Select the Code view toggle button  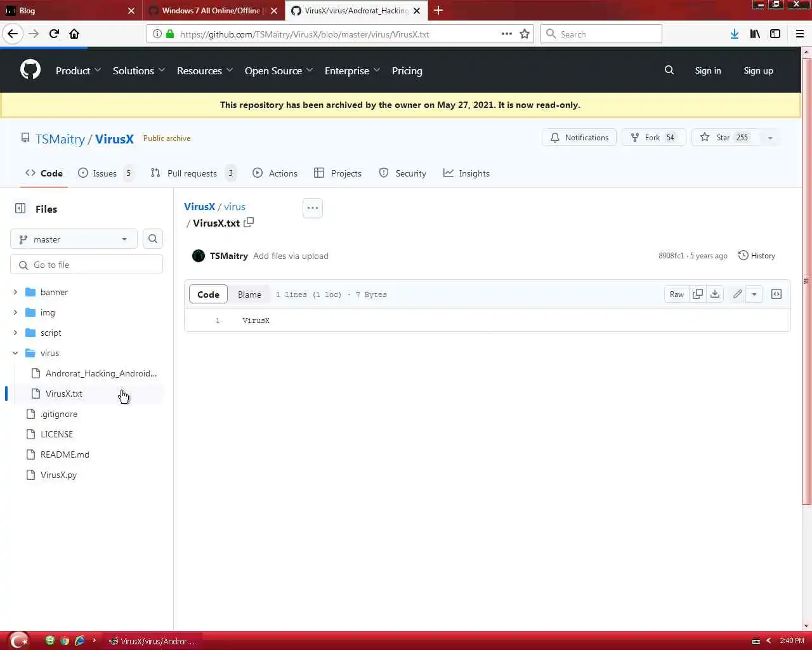click(x=208, y=295)
